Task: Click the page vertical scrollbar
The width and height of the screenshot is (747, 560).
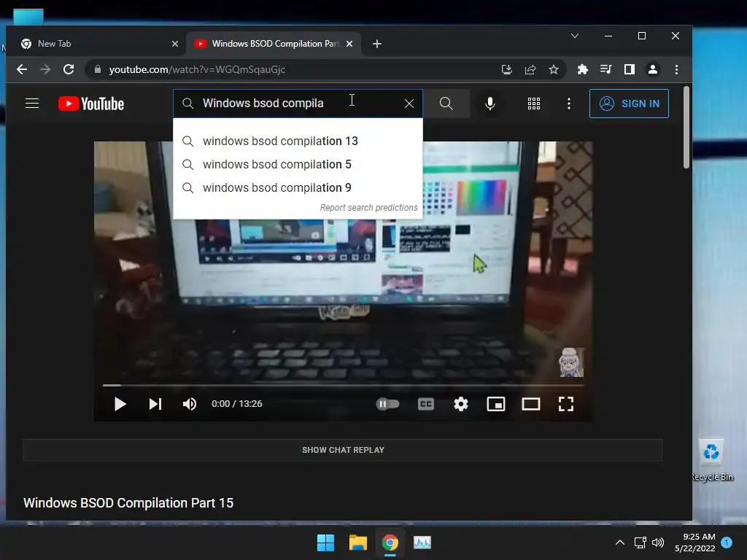Action: (686, 127)
